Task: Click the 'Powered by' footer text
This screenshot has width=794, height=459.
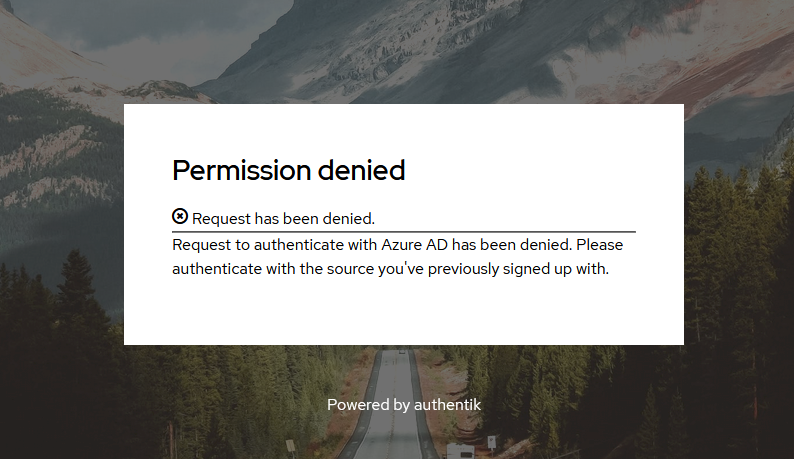Action: coord(368,405)
